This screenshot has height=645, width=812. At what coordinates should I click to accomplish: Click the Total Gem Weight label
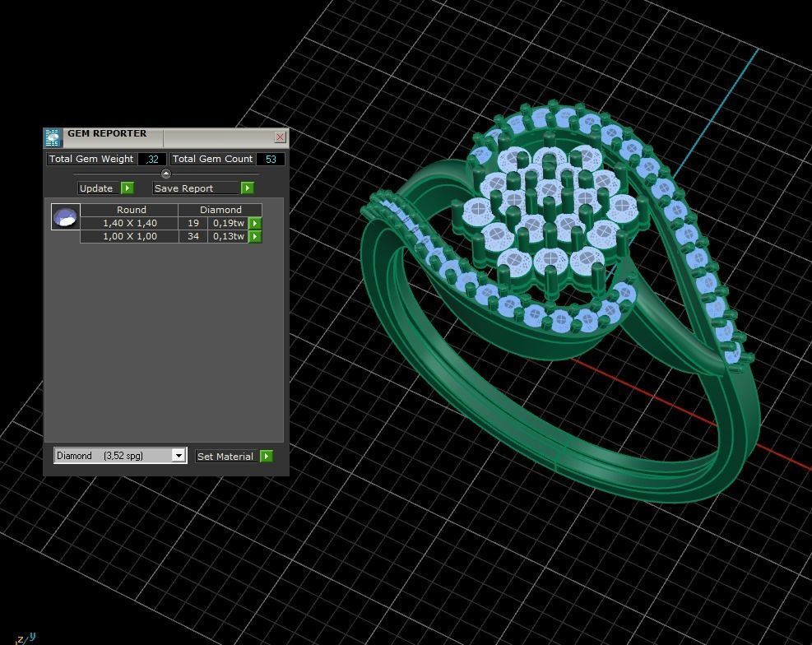click(x=91, y=159)
